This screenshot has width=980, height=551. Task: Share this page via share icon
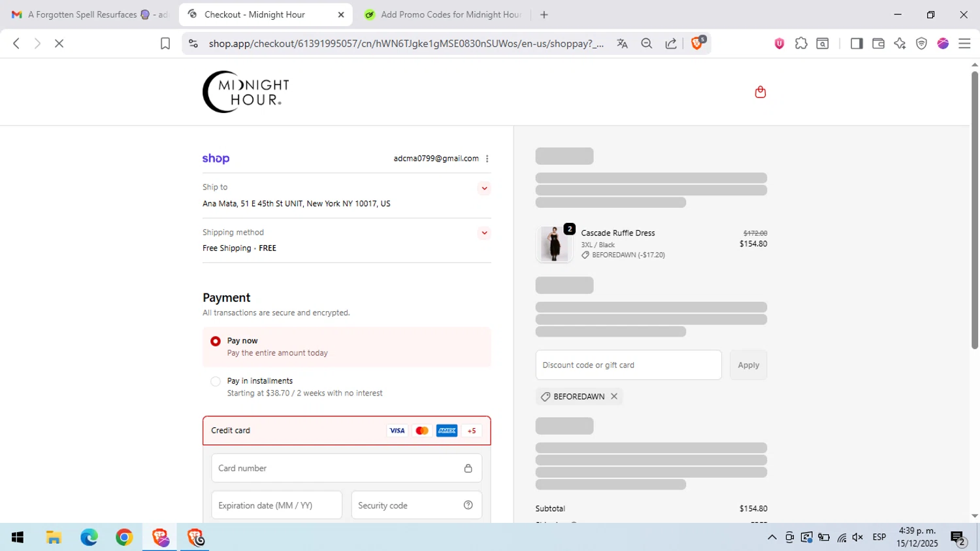[x=671, y=44]
